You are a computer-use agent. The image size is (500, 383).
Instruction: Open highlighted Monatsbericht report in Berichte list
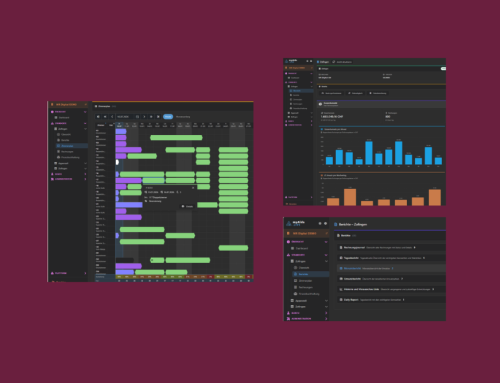point(392,268)
